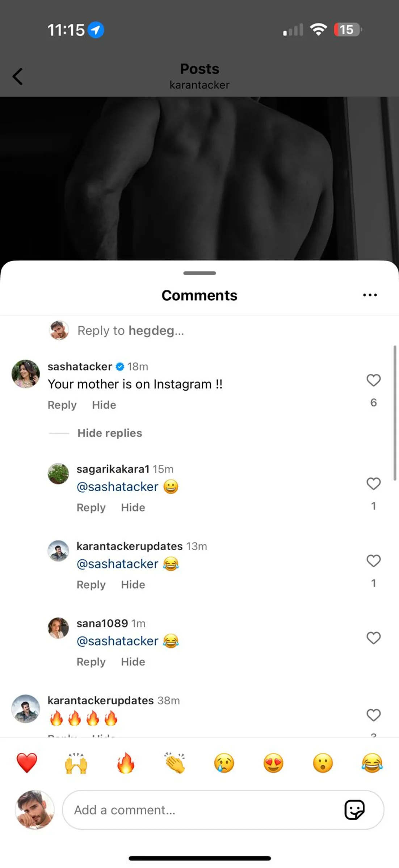Open the three-dot comments options menu
This screenshot has width=399, height=868.
tap(370, 295)
